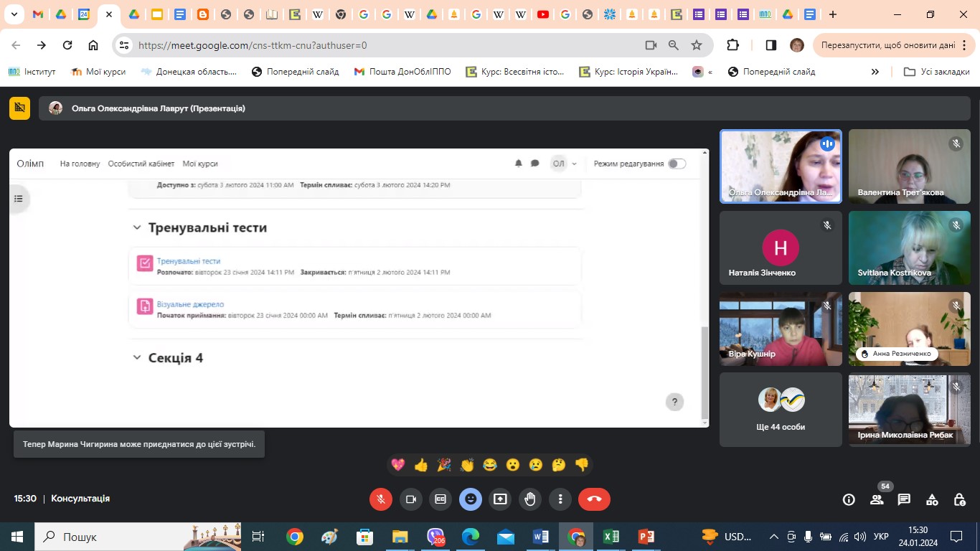Send the thumbs down reaction
The width and height of the screenshot is (980, 551).
(x=582, y=465)
